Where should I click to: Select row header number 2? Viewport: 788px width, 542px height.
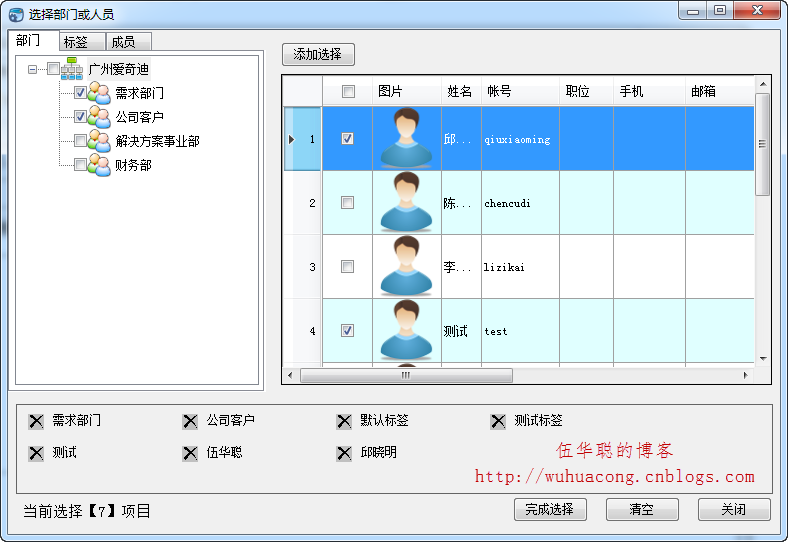303,203
